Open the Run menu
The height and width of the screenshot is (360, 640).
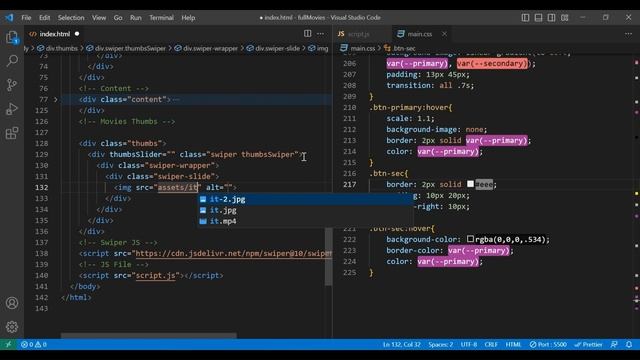pos(136,18)
